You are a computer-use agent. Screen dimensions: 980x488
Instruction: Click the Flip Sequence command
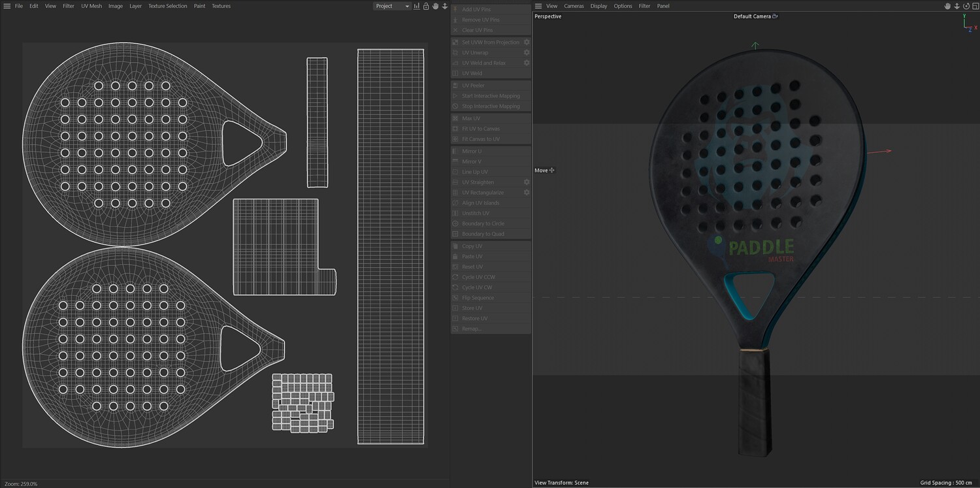491,298
